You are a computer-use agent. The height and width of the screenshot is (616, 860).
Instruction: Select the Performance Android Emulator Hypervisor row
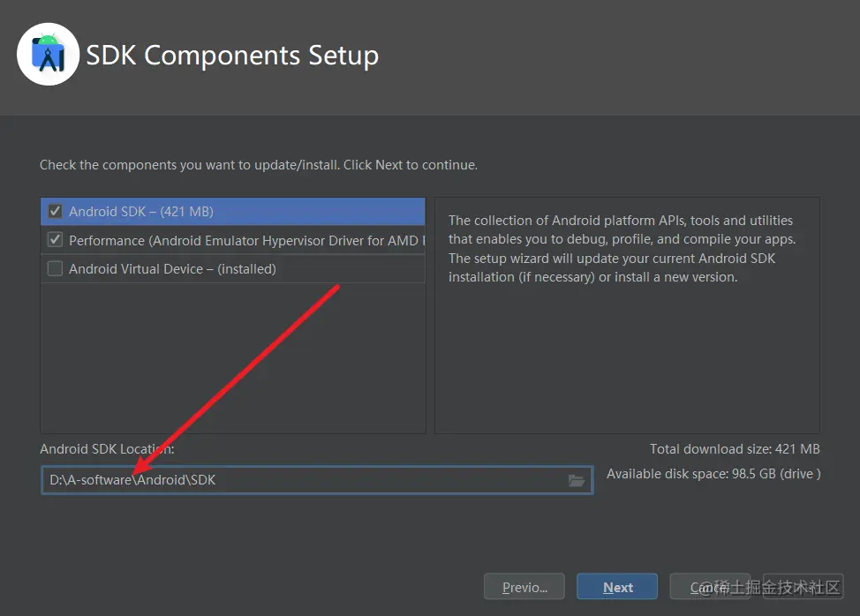(233, 240)
